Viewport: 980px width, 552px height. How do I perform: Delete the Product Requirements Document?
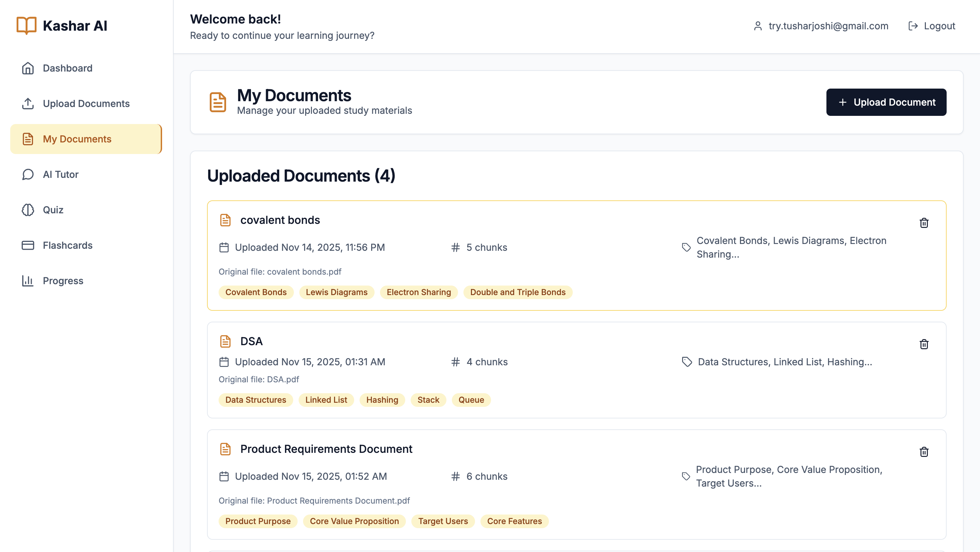[924, 452]
